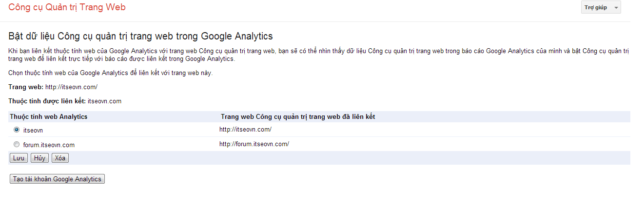Image resolution: width=644 pixels, height=210 pixels.
Task: Click the forum.itseovn.com property label
Action: click(49, 145)
